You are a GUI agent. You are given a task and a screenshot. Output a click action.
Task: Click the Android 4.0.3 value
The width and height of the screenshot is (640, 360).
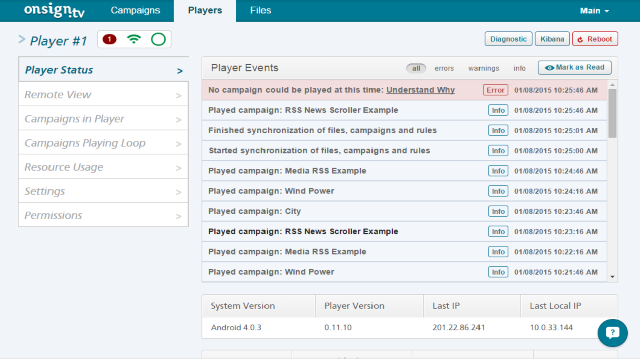236,327
